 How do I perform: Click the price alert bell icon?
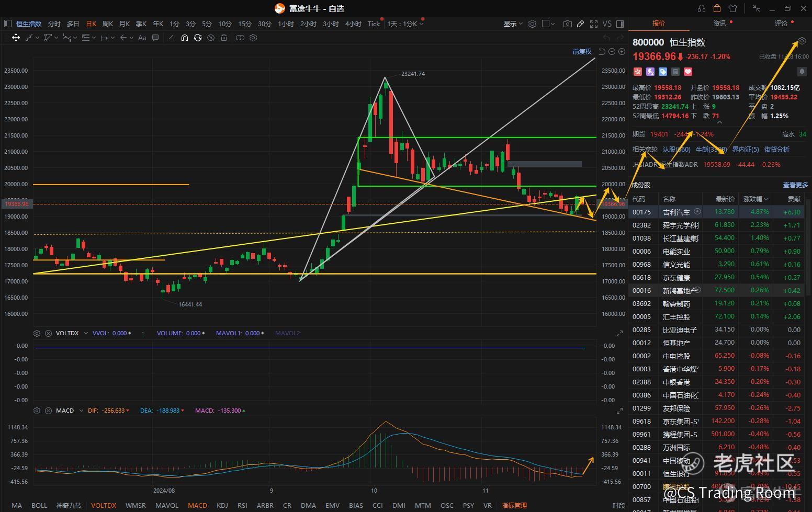pyautogui.click(x=802, y=71)
